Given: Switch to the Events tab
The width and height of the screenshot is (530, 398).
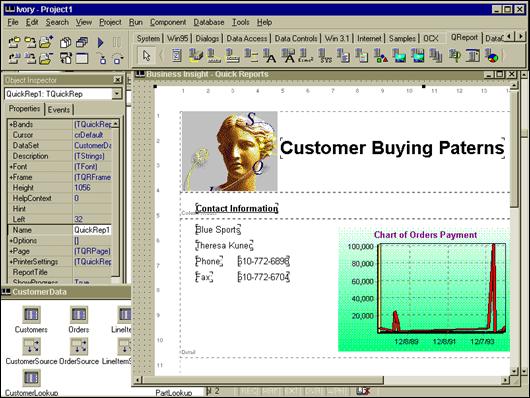Looking at the screenshot, I should pyautogui.click(x=59, y=110).
